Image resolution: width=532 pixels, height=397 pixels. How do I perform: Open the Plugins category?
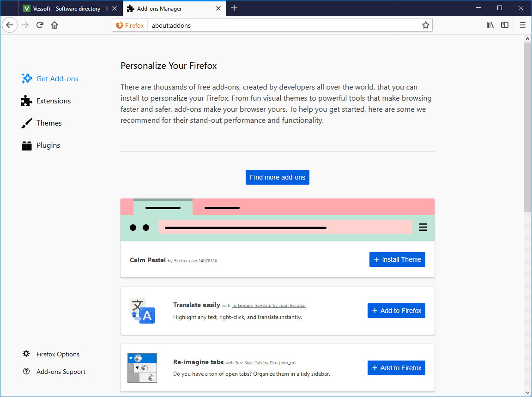pyautogui.click(x=41, y=145)
